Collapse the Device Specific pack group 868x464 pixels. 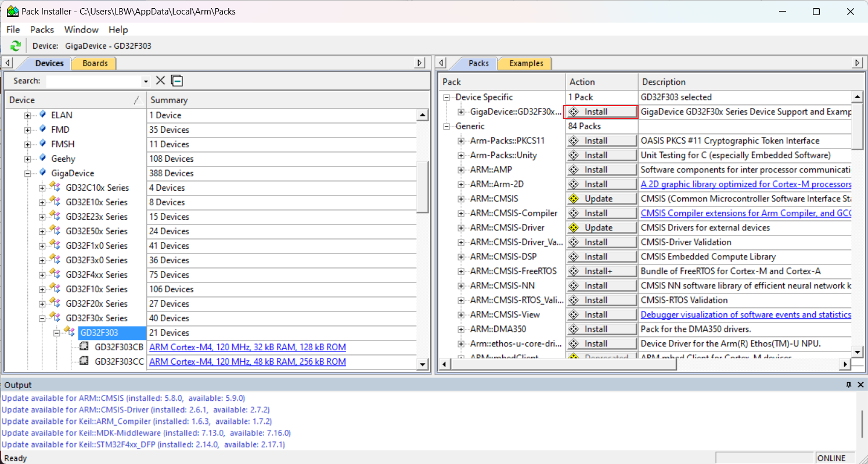pos(446,97)
